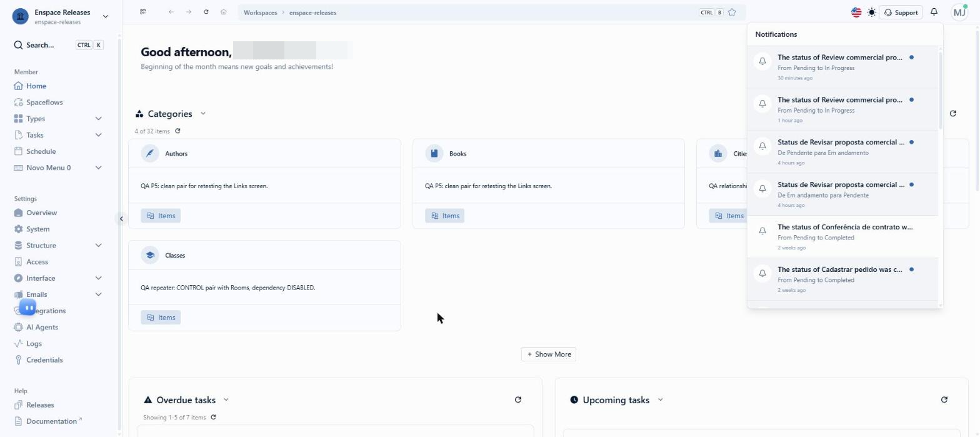Screen dimensions: 980x437
Task: Open the 30 minutes ago notification
Action: pyautogui.click(x=842, y=67)
